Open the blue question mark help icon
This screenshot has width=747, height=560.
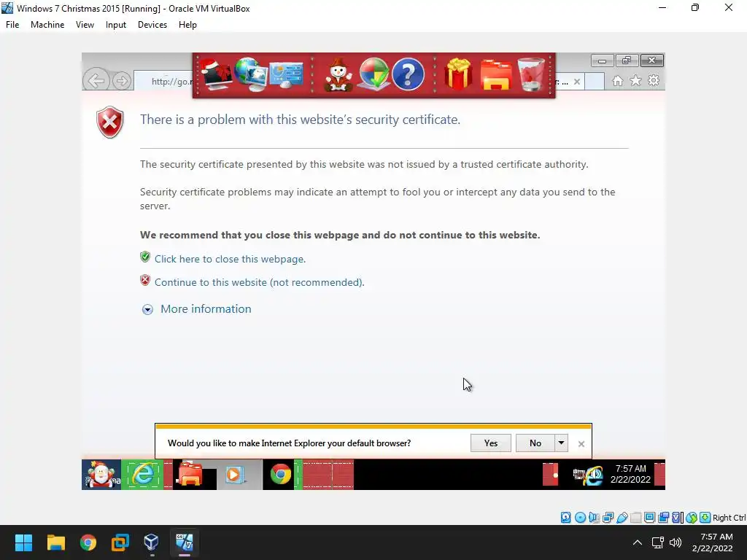tap(409, 75)
